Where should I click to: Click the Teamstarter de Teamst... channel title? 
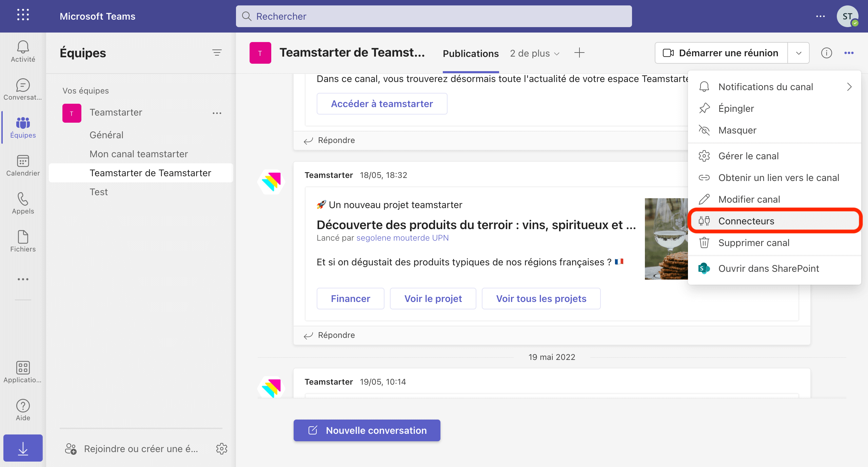pos(352,53)
